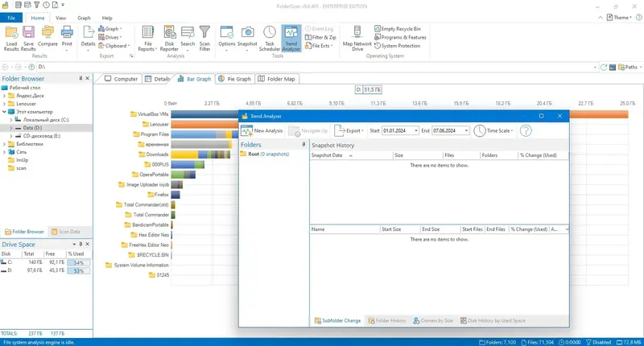Open System Protection
This screenshot has height=346, width=644.
pos(398,46)
